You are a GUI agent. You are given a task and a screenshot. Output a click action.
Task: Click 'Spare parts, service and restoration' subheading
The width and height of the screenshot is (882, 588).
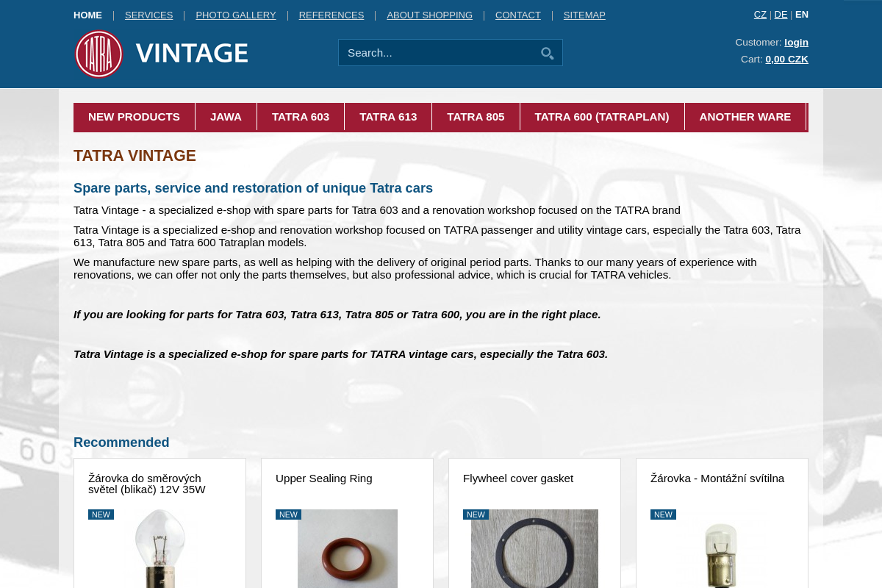coord(253,188)
